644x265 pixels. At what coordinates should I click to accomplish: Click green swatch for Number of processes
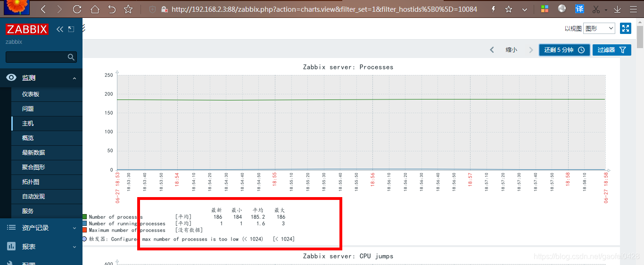(85, 217)
